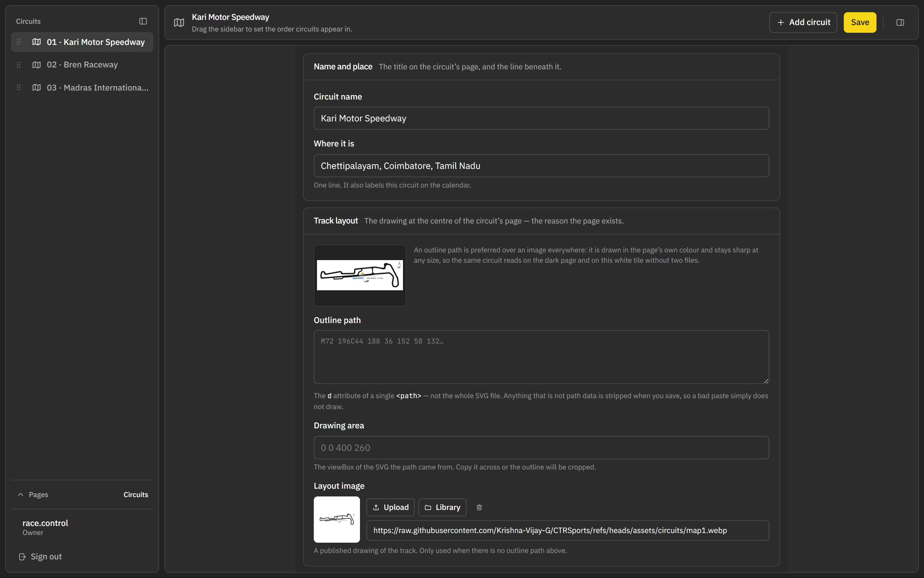Click the small Layout image thumbnail
Image resolution: width=924 pixels, height=578 pixels.
(337, 520)
